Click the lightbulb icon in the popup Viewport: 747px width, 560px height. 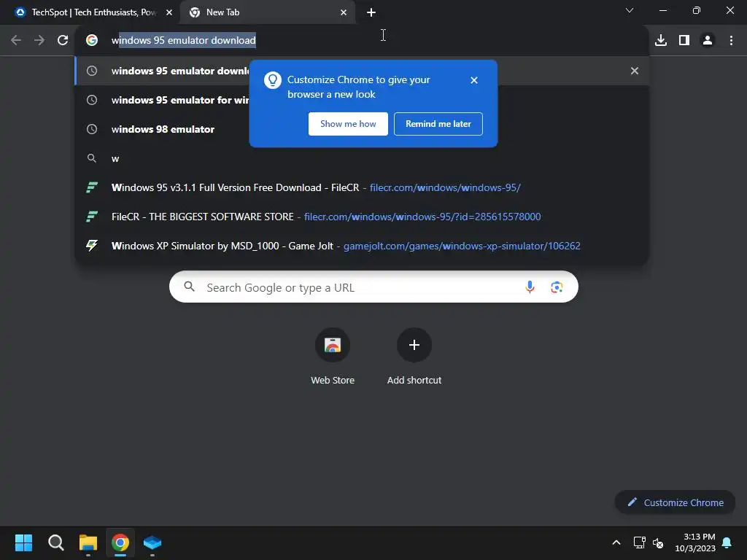point(273,80)
